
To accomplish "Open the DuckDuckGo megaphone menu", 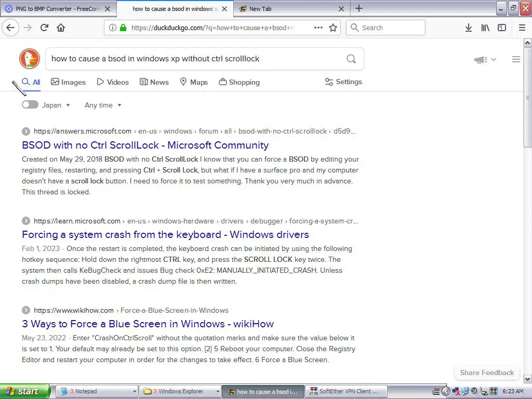I will pyautogui.click(x=485, y=60).
